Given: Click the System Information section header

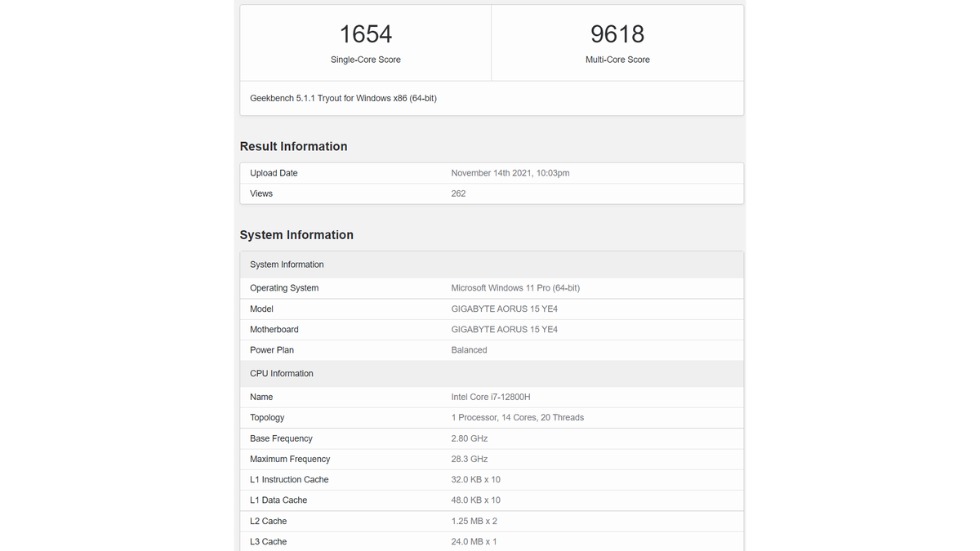Looking at the screenshot, I should [x=296, y=234].
